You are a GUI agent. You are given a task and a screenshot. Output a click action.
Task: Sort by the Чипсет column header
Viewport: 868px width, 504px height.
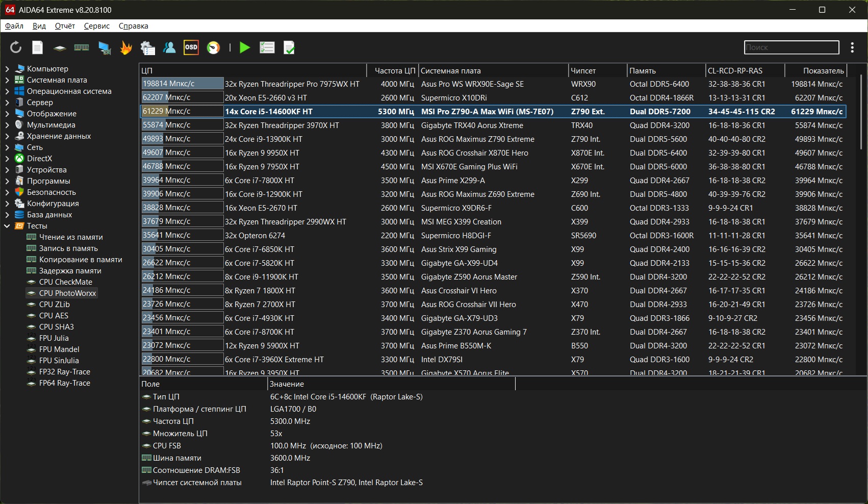598,70
